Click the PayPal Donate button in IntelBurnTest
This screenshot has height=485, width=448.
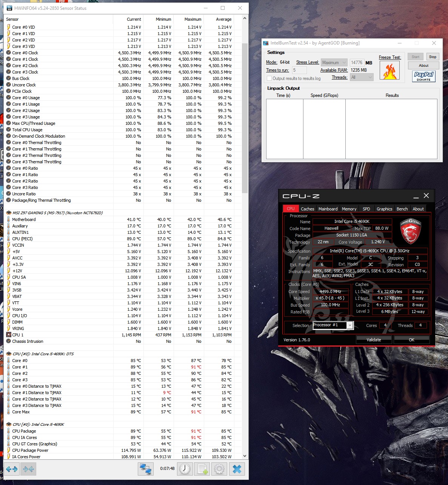point(423,77)
